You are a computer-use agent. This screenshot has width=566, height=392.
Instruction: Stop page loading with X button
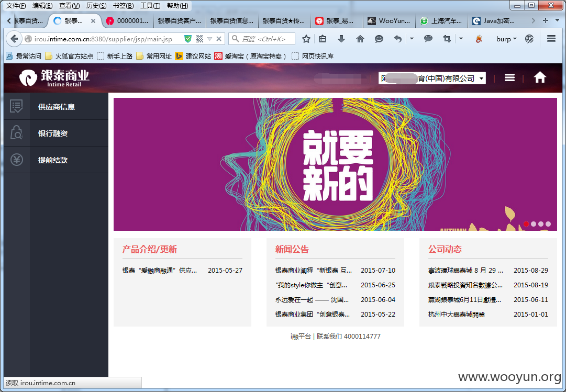point(219,39)
